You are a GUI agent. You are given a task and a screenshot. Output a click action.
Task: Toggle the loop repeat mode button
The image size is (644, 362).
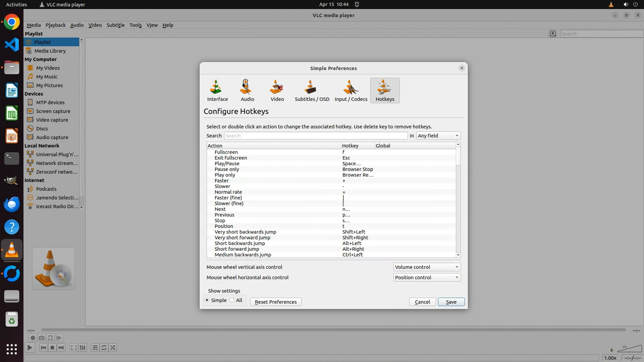pyautogui.click(x=104, y=348)
